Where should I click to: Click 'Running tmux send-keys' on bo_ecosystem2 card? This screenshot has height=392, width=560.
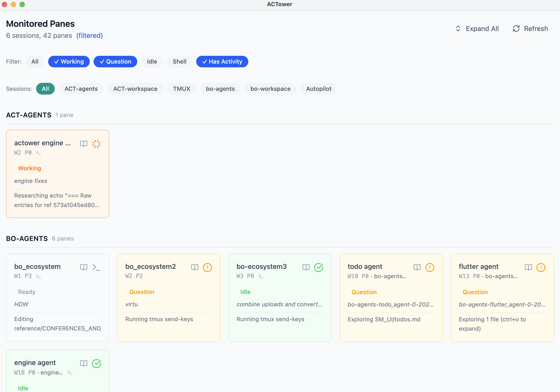pyautogui.click(x=159, y=319)
